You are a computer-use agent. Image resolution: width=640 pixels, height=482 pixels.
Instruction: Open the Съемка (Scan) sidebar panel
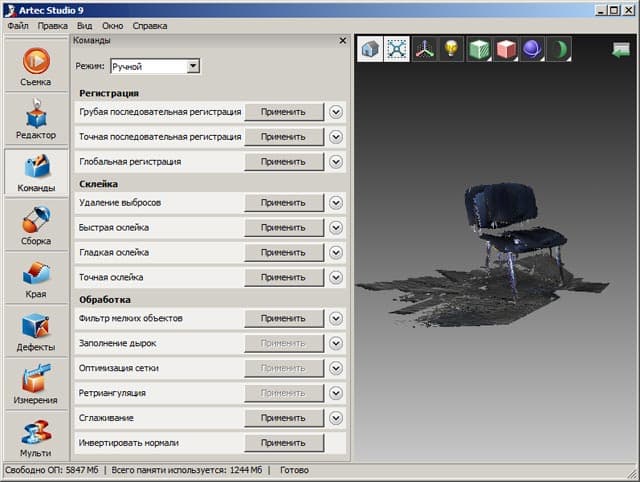pyautogui.click(x=36, y=65)
